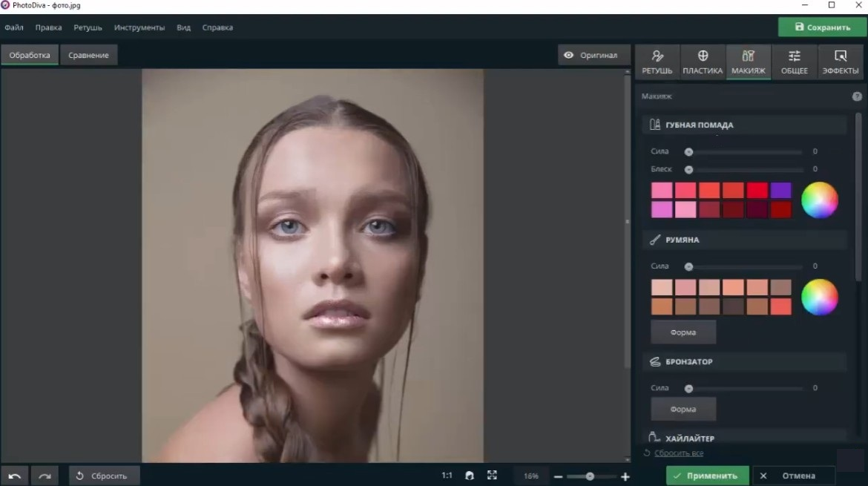Open the Правка menu
The width and height of the screenshot is (868, 486).
(x=49, y=27)
